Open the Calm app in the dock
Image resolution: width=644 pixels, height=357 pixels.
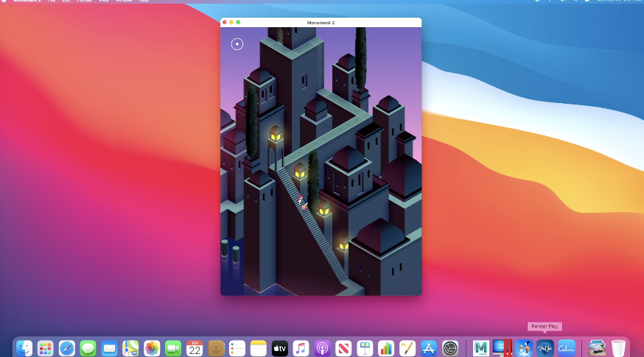click(x=567, y=348)
